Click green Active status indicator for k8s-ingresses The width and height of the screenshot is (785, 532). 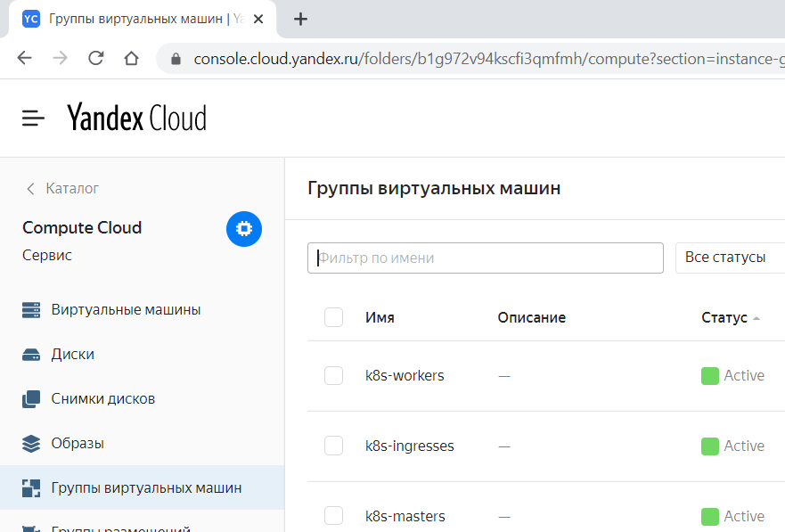click(710, 446)
